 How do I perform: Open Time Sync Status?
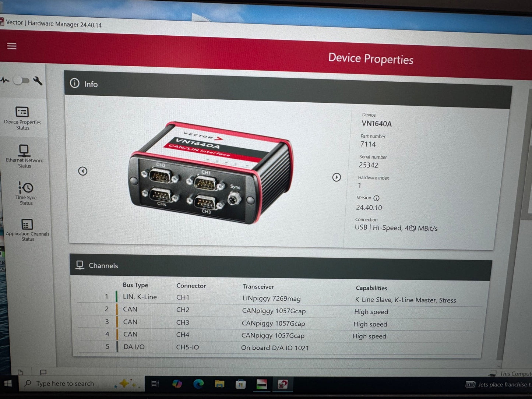(x=26, y=193)
